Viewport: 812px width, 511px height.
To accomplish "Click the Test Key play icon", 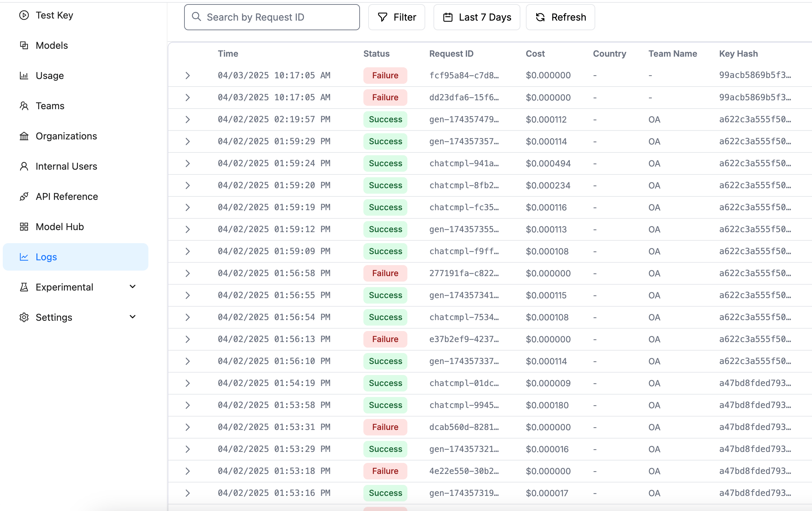I will [x=24, y=15].
